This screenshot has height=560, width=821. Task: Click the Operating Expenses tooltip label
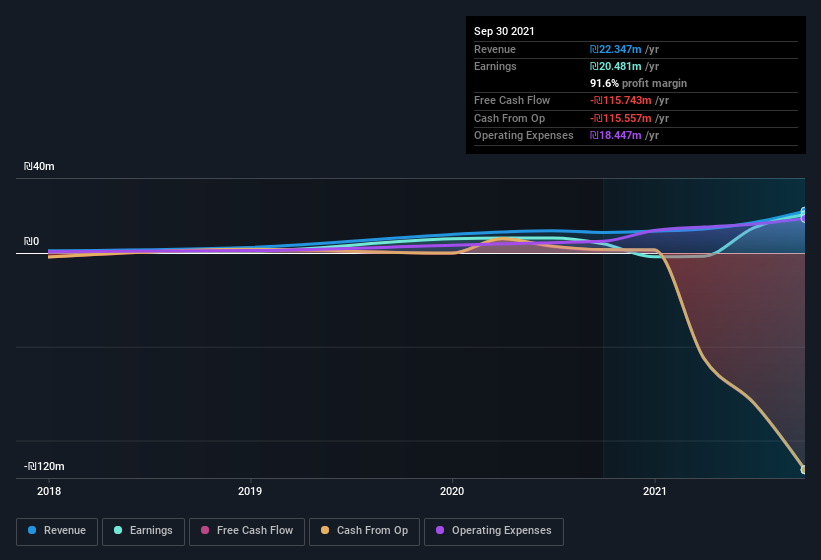click(x=524, y=136)
